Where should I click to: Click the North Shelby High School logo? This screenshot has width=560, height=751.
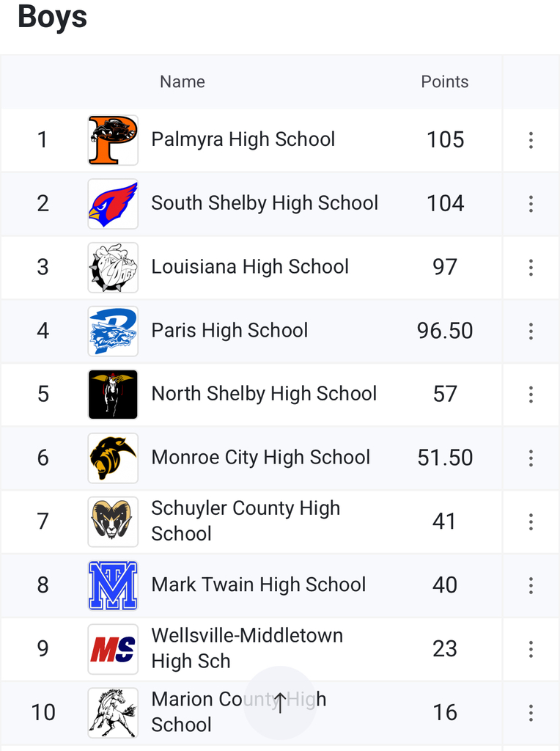[x=113, y=395]
